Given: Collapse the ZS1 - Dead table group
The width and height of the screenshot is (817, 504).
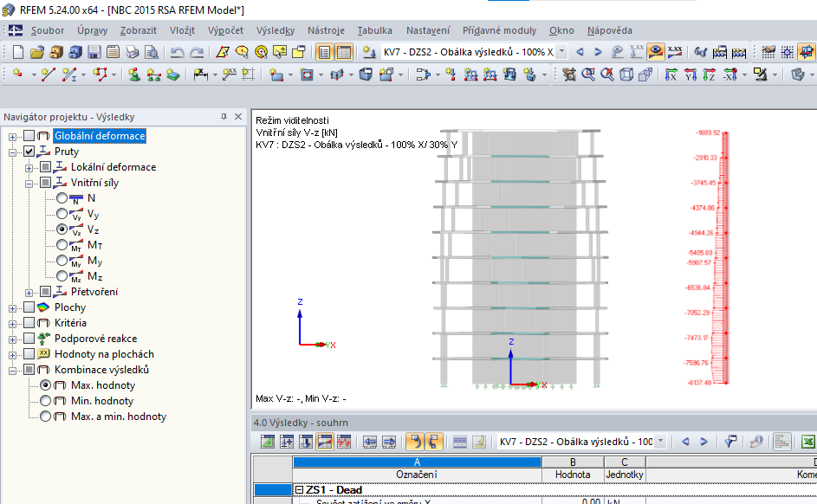Looking at the screenshot, I should click(299, 490).
